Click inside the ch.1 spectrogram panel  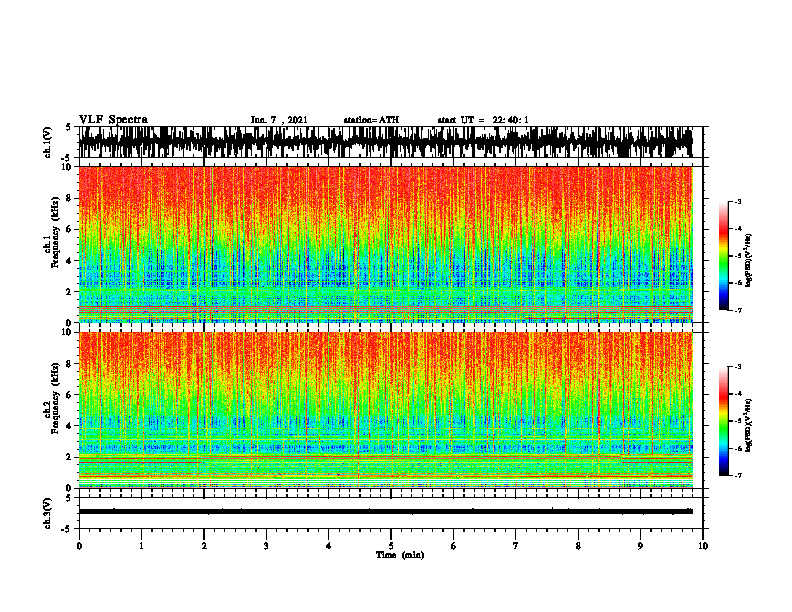pos(385,244)
